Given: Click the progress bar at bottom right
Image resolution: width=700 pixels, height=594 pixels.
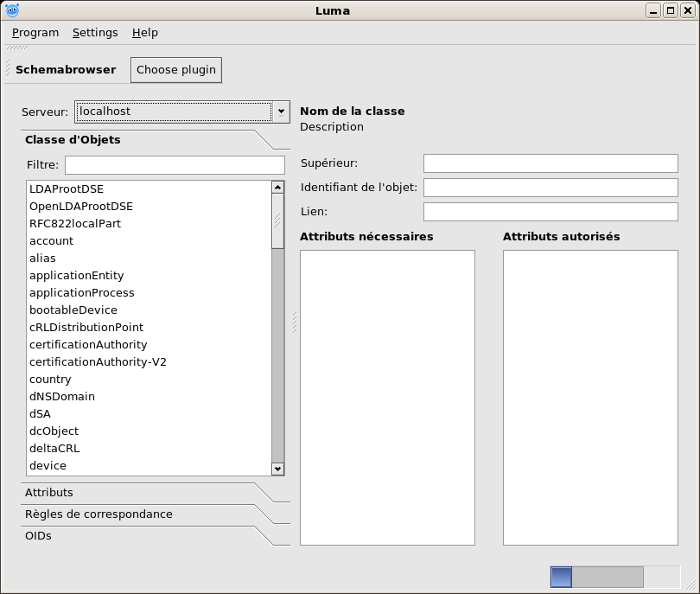Looking at the screenshot, I should [614, 577].
